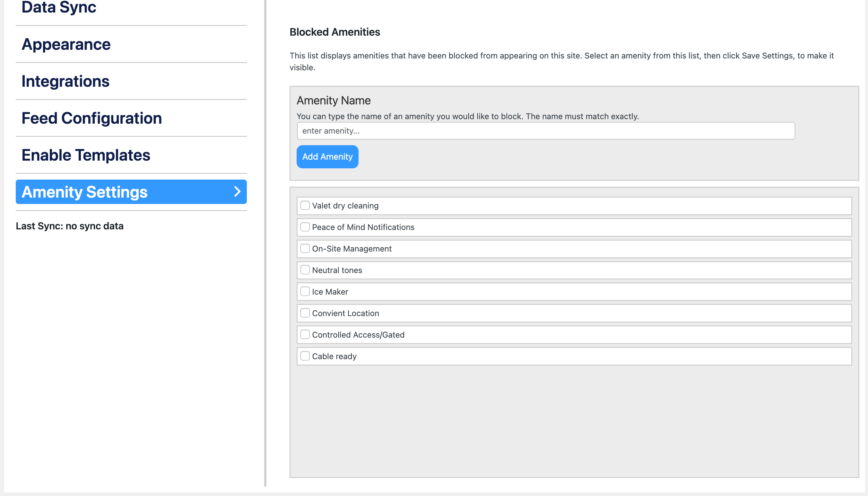This screenshot has height=496, width=868.
Task: Go to the Integrations section
Action: click(65, 81)
